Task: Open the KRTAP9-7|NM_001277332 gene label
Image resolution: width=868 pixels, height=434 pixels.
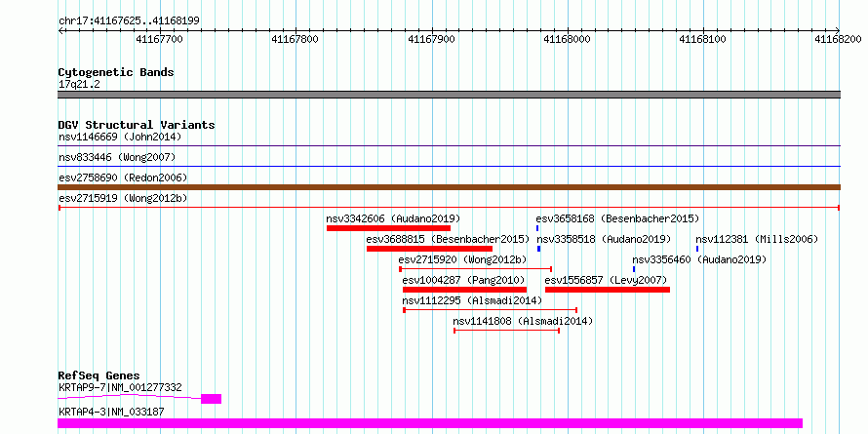Action: click(120, 388)
